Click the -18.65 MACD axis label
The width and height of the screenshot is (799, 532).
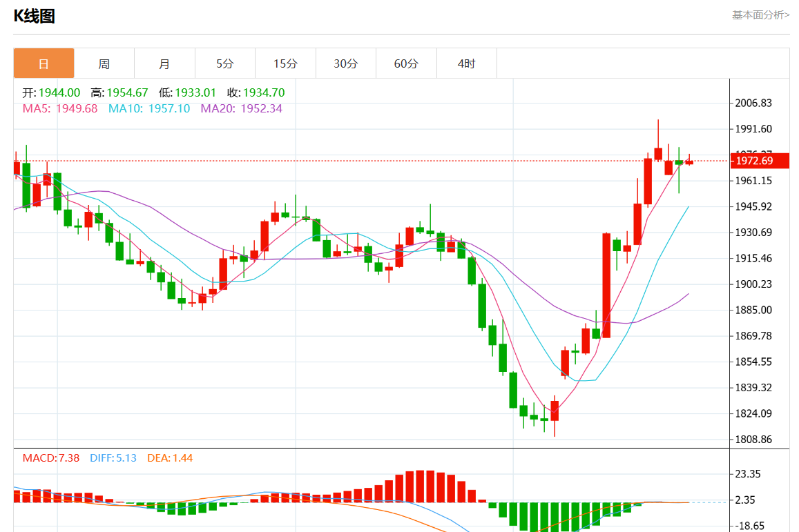(x=749, y=526)
